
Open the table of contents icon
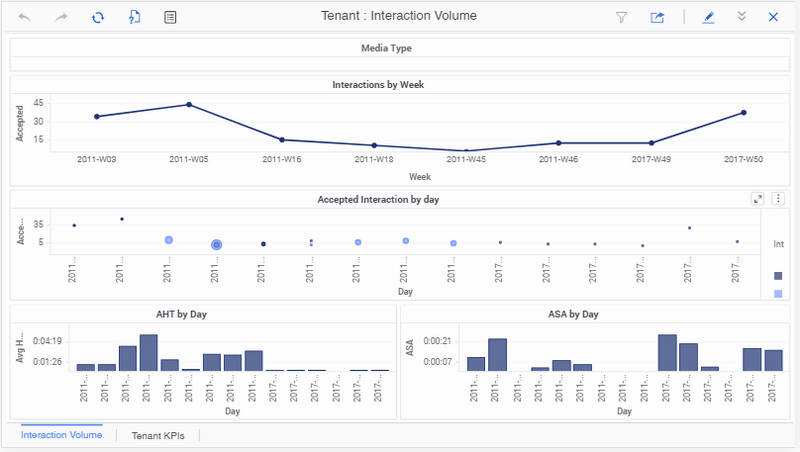(x=171, y=17)
